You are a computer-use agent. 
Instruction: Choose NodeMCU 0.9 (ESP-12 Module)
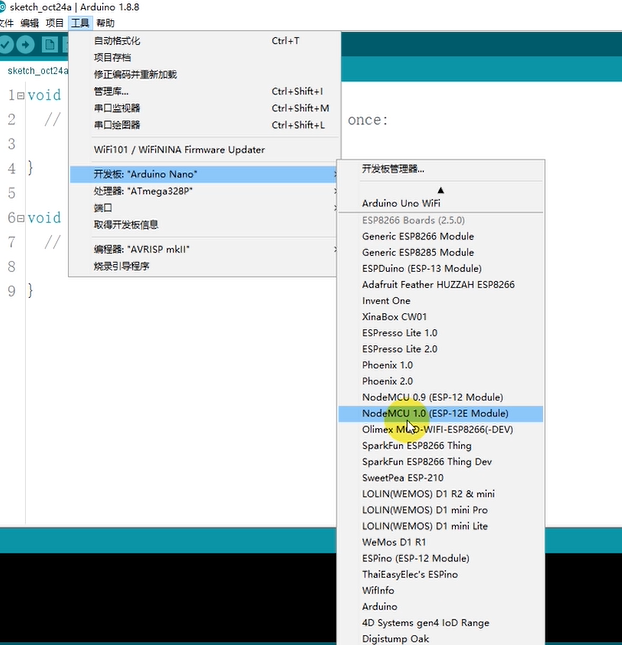(x=441, y=397)
